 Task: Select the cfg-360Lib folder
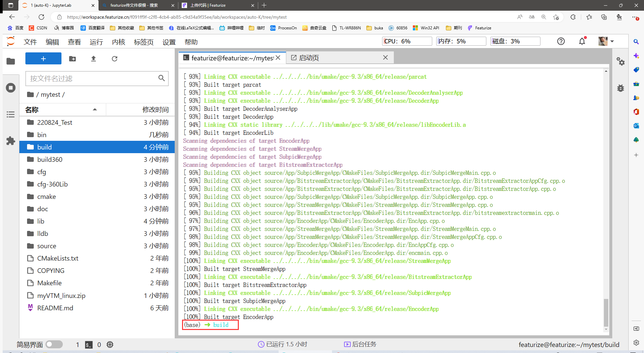click(x=97, y=184)
